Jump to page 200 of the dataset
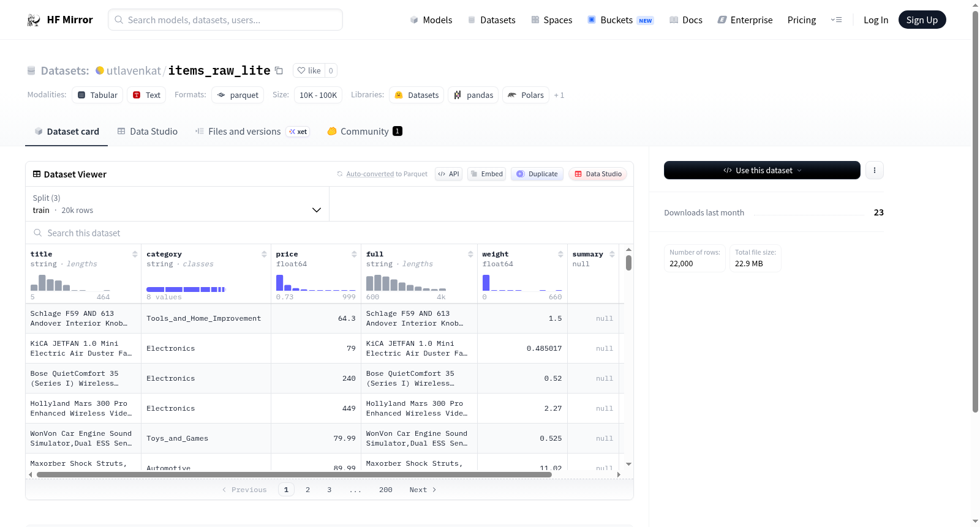Image resolution: width=980 pixels, height=527 pixels. [x=386, y=490]
